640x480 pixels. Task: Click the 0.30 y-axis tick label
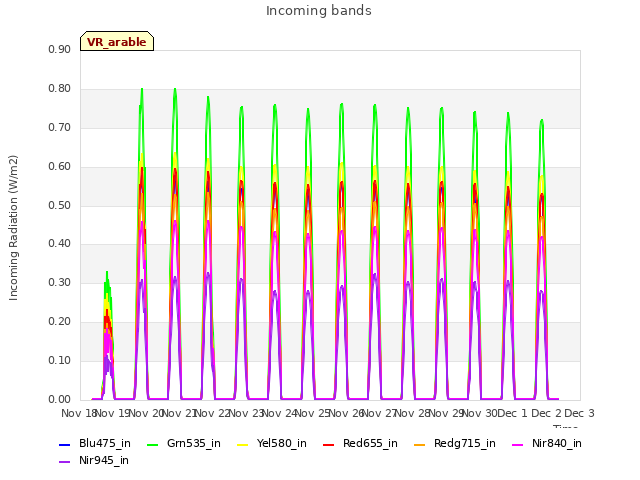coord(59,282)
